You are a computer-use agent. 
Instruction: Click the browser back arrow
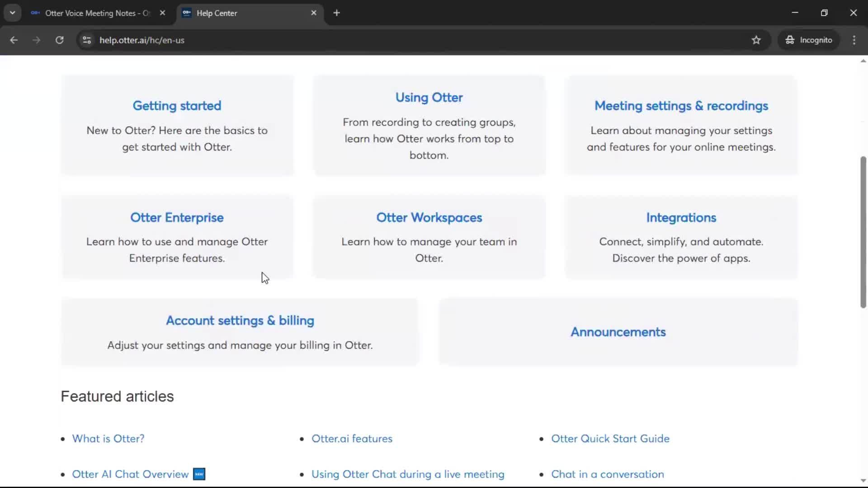click(x=14, y=40)
